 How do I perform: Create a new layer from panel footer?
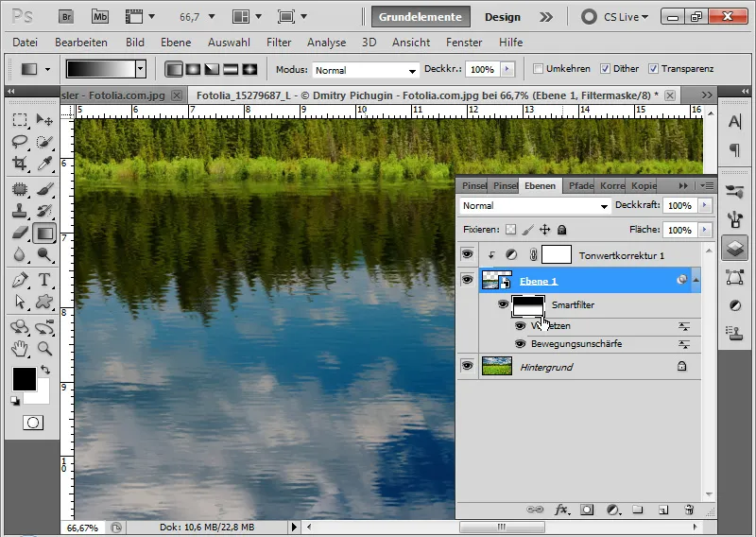663,510
